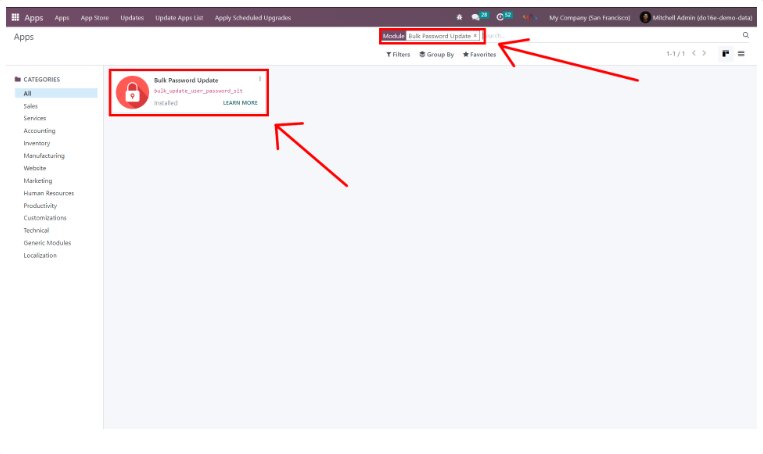
Task: Open the App Store menu
Action: [x=93, y=17]
